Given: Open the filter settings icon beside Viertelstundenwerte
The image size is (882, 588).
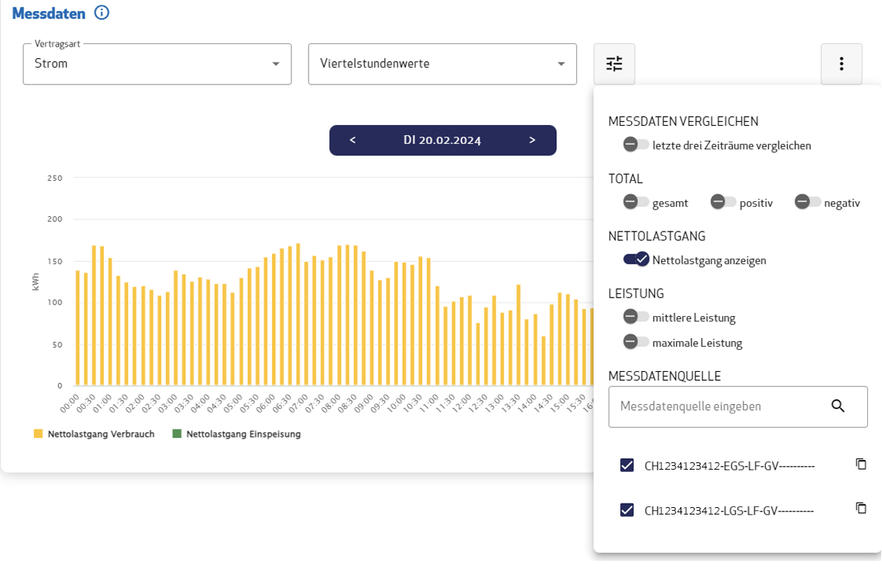Looking at the screenshot, I should pyautogui.click(x=614, y=64).
